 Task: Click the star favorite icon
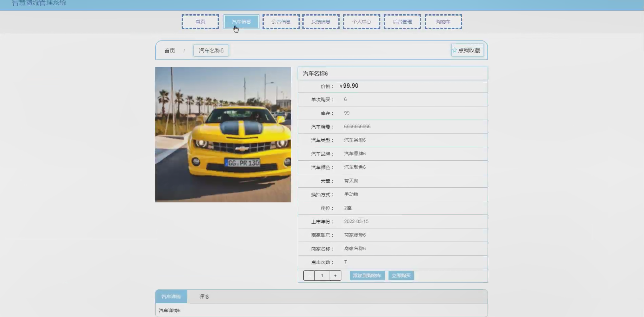click(454, 50)
